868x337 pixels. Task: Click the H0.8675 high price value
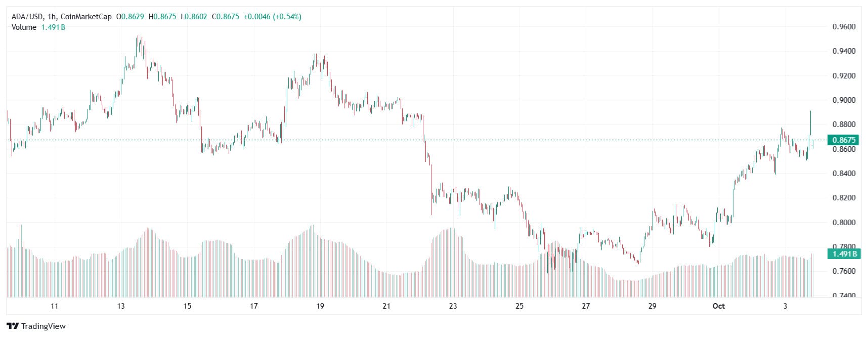click(x=162, y=17)
